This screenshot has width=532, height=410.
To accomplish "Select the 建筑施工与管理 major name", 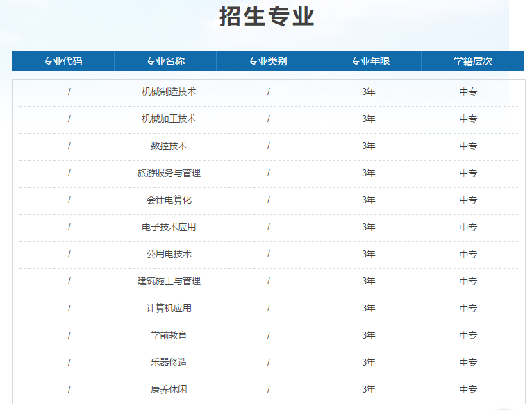I will [169, 281].
